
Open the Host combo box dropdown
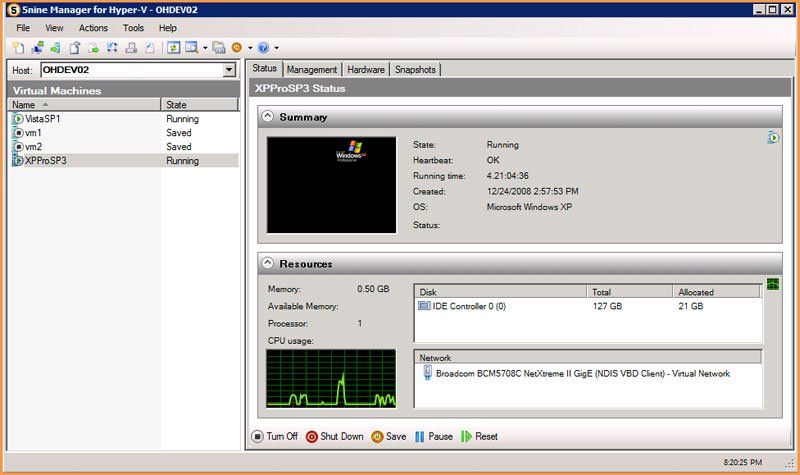pyautogui.click(x=230, y=70)
